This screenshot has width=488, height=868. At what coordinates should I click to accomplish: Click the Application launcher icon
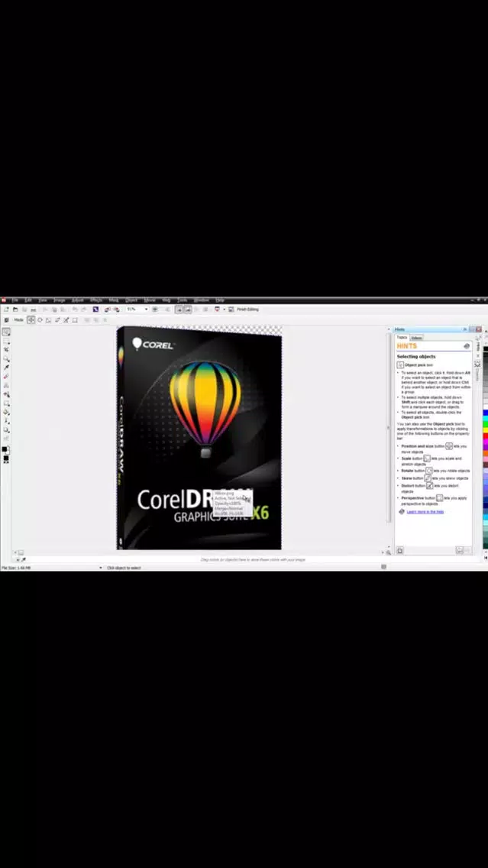click(217, 309)
